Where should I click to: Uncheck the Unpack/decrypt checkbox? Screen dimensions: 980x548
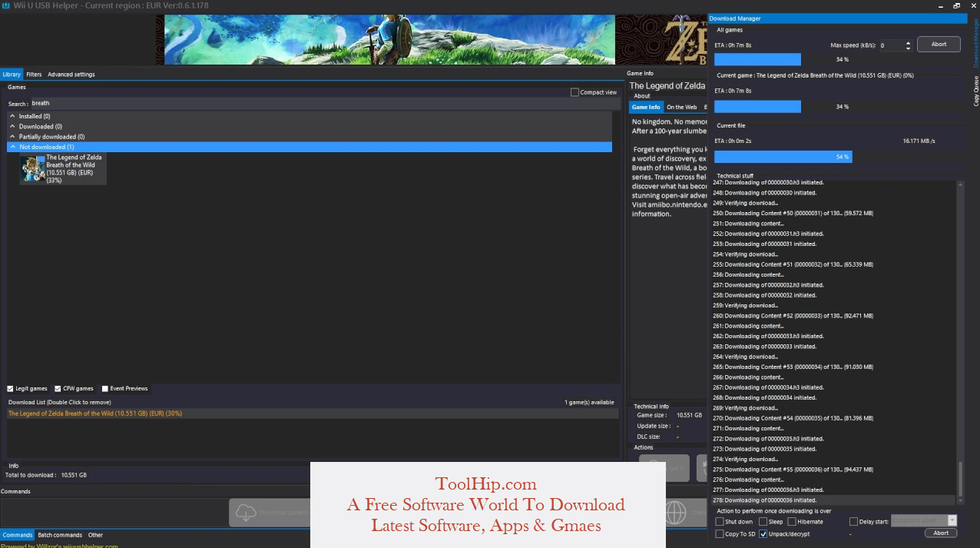(x=763, y=534)
